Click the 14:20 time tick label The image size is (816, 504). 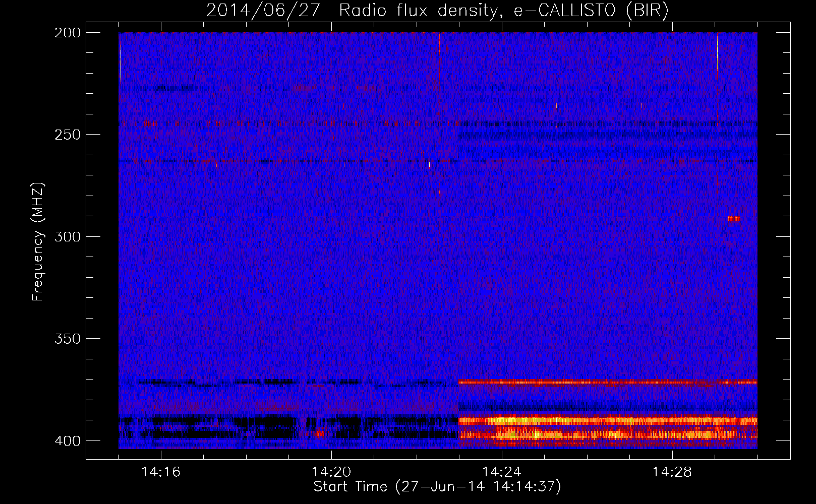tap(331, 472)
